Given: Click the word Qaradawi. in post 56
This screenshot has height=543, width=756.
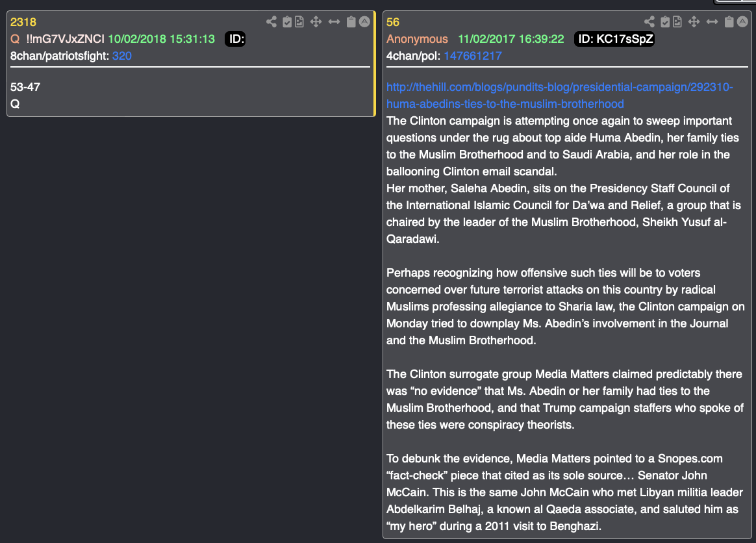Looking at the screenshot, I should 412,239.
